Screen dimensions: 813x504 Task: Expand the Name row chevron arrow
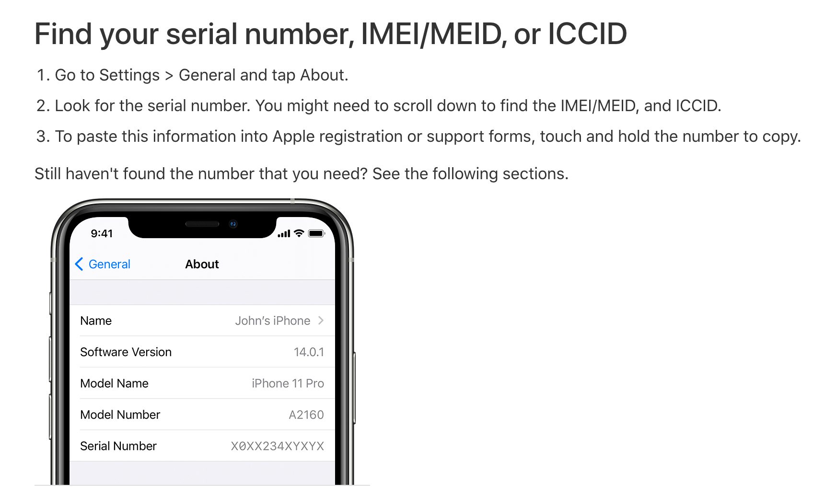[321, 321]
